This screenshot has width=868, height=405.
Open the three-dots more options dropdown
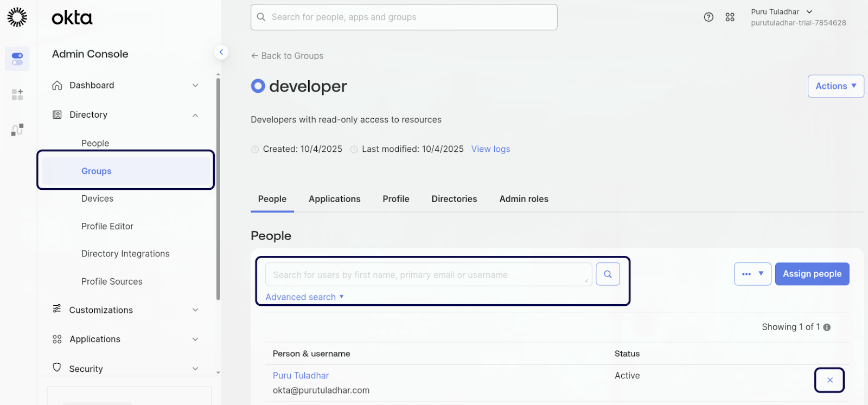click(x=752, y=274)
